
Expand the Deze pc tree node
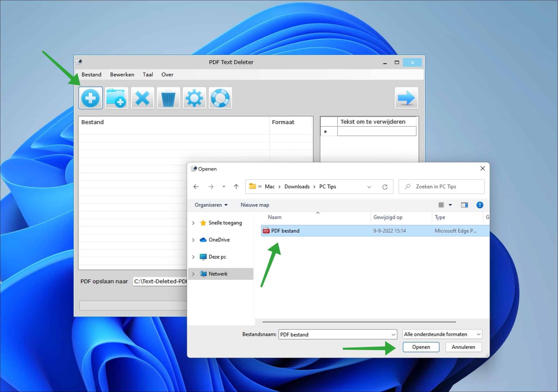pos(193,257)
